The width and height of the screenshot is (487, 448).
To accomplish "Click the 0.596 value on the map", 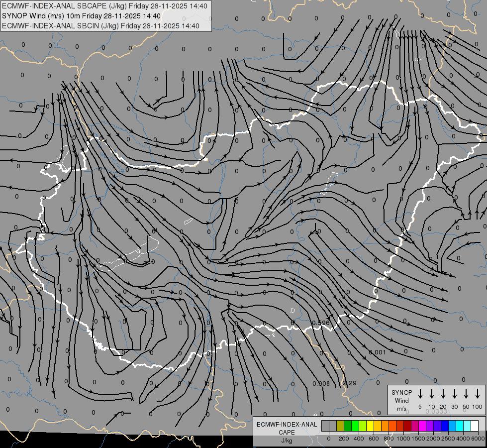I will pyautogui.click(x=321, y=323).
